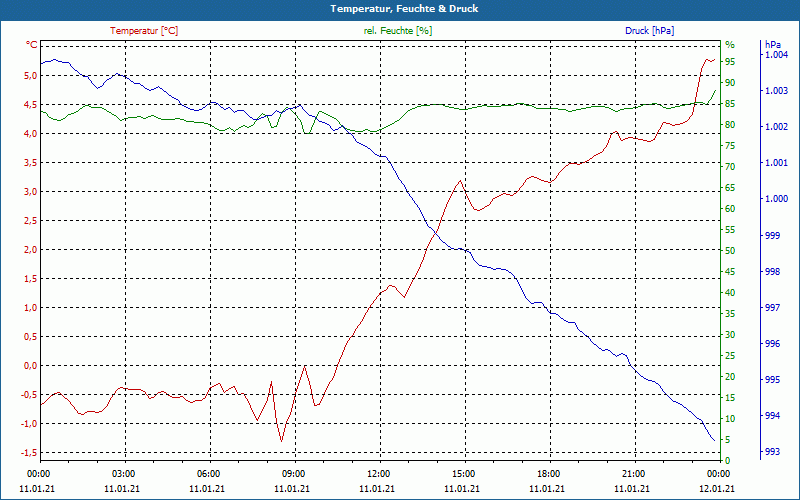Click the 0,0 tick on the temperature axis

point(31,366)
